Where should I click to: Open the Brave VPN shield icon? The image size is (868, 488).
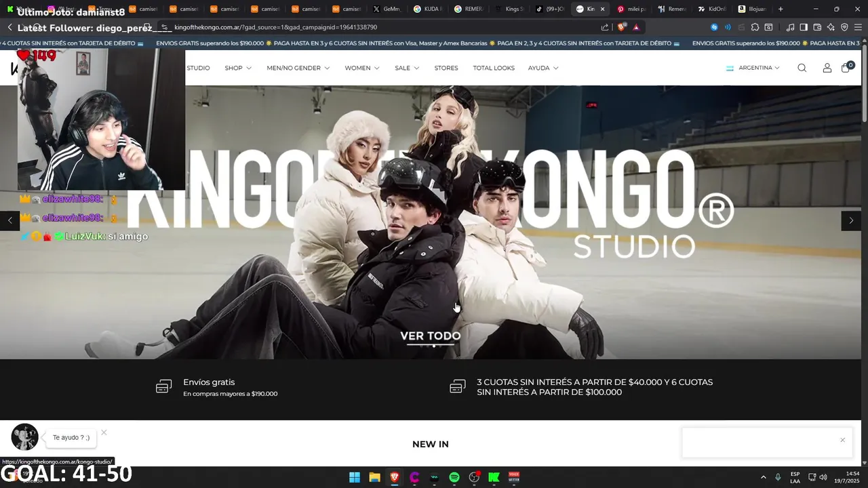click(844, 27)
